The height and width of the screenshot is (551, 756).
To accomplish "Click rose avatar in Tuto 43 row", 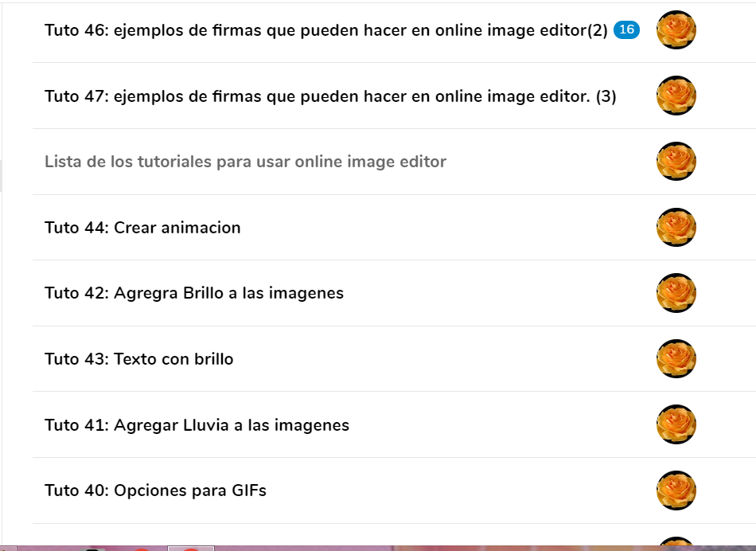I will click(676, 359).
